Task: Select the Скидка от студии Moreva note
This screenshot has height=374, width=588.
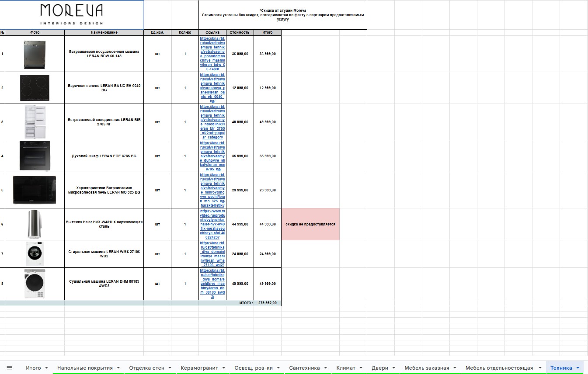Action: coord(283,15)
